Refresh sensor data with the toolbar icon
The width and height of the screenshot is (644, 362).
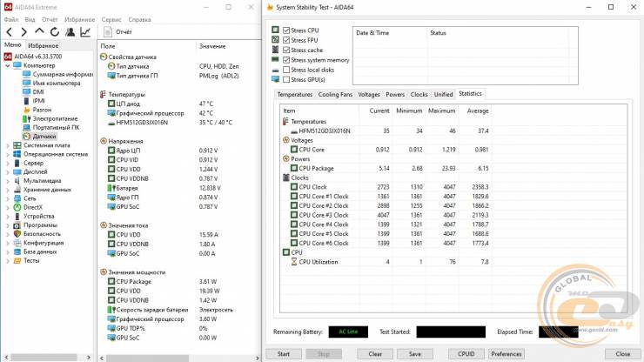pyautogui.click(x=55, y=32)
